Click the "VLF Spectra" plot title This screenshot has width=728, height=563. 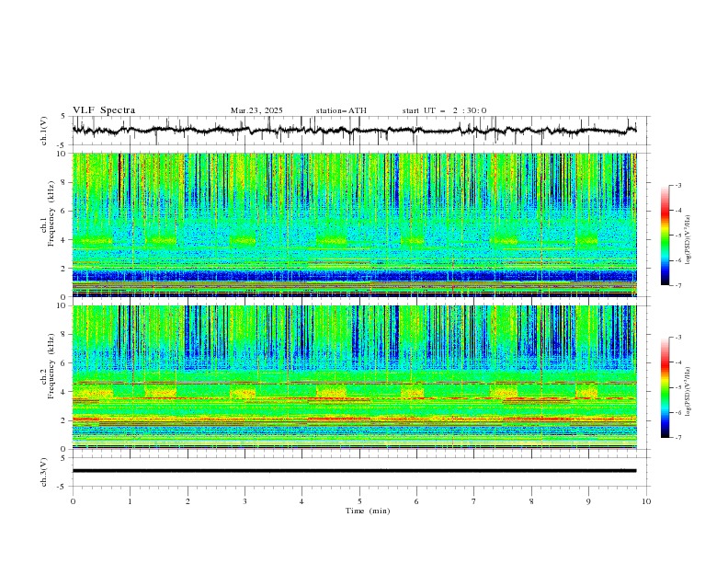point(104,110)
